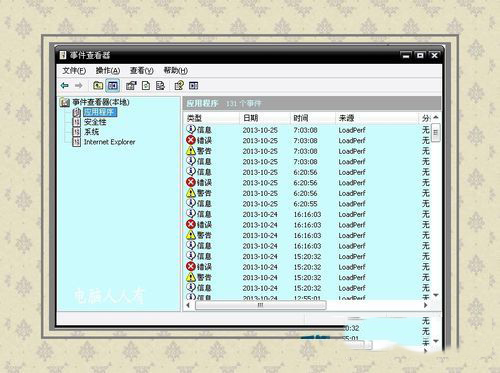This screenshot has width=500, height=373.
Task: Close the 事件查看器 window
Action: coord(434,55)
